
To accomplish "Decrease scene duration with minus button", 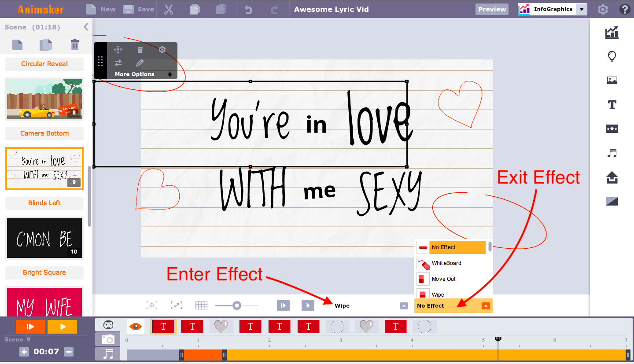I will [68, 352].
